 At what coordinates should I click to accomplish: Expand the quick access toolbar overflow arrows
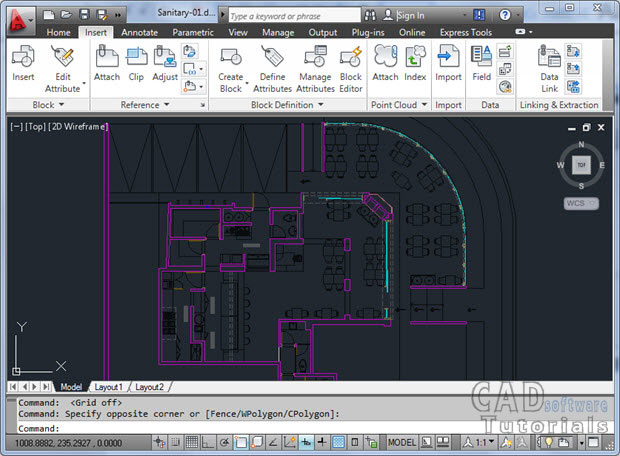pos(118,15)
